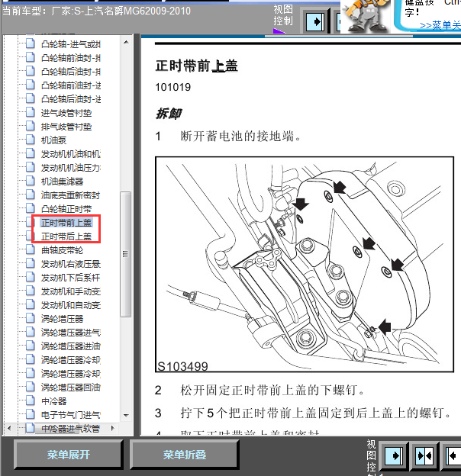Image resolution: width=461 pixels, height=476 pixels.
Task: Open 发动机右液压悬 tree entry
Action: [71, 264]
